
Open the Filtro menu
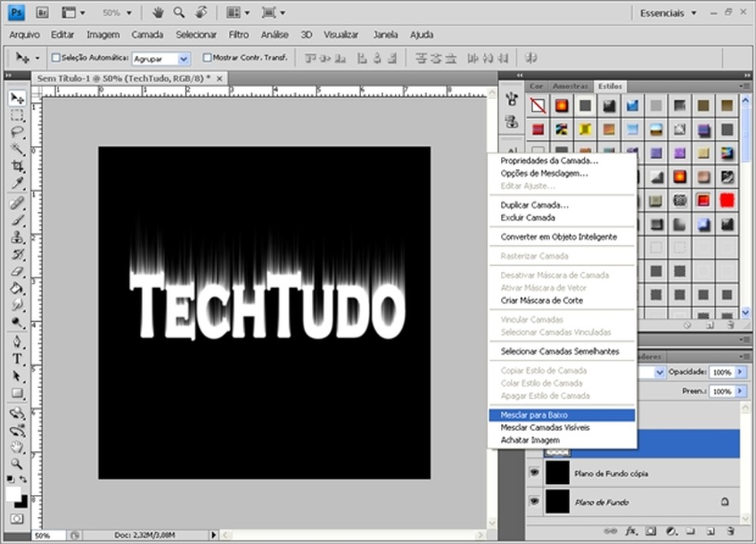pos(238,35)
